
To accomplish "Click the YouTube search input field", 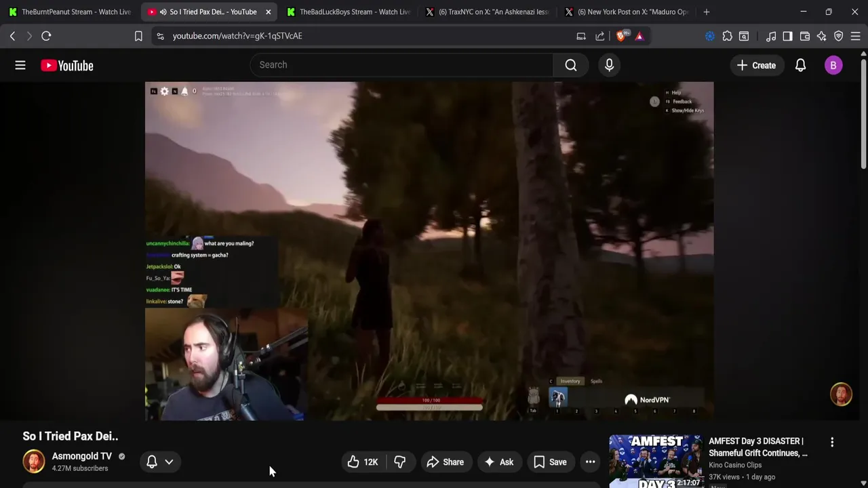I will pos(401,65).
